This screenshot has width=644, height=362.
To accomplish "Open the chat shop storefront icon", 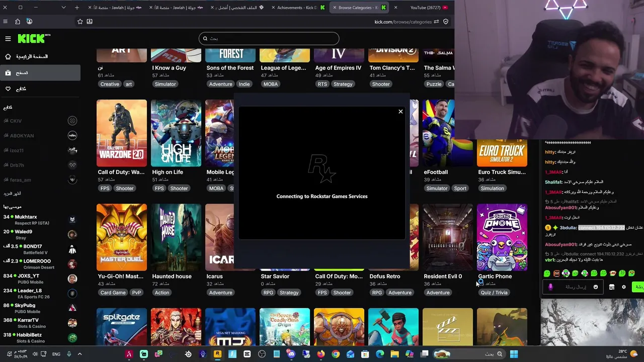I will click(612, 287).
